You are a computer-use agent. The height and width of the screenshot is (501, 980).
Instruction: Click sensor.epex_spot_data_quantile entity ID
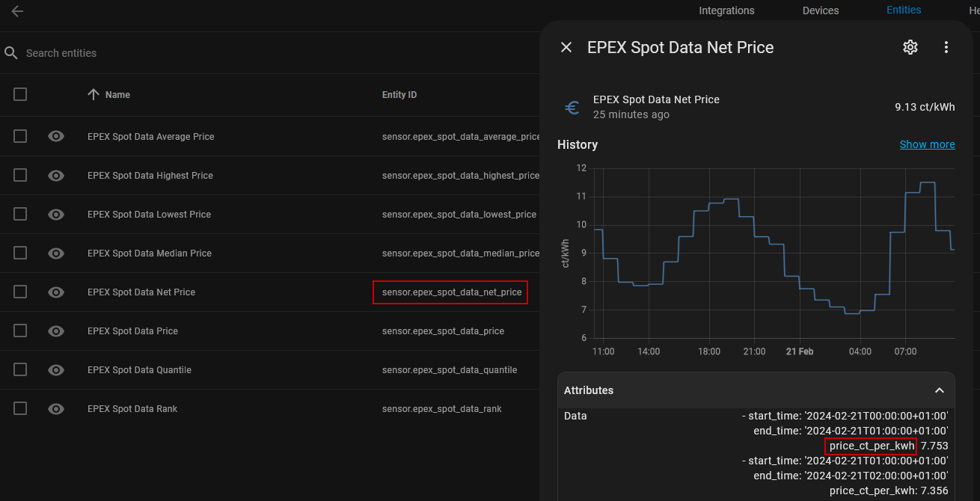[x=450, y=370]
